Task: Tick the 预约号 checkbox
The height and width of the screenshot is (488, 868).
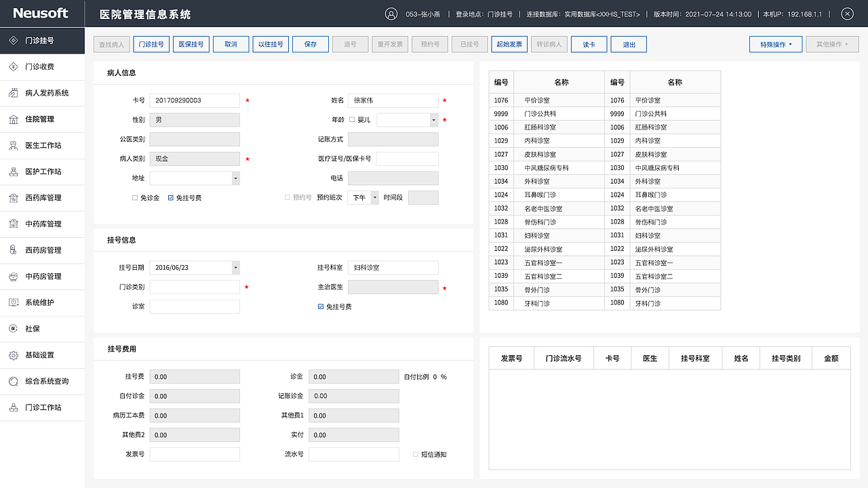Action: [x=288, y=197]
